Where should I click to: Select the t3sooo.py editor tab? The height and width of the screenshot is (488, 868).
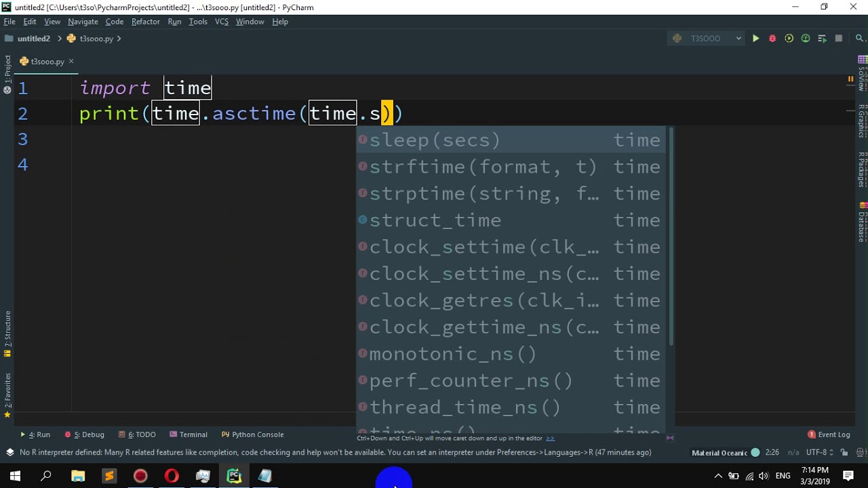47,62
